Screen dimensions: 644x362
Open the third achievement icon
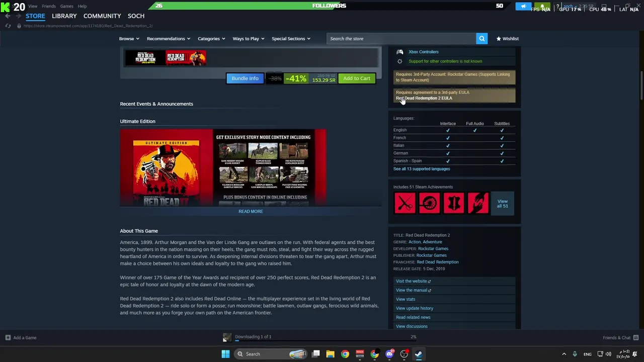[454, 203]
